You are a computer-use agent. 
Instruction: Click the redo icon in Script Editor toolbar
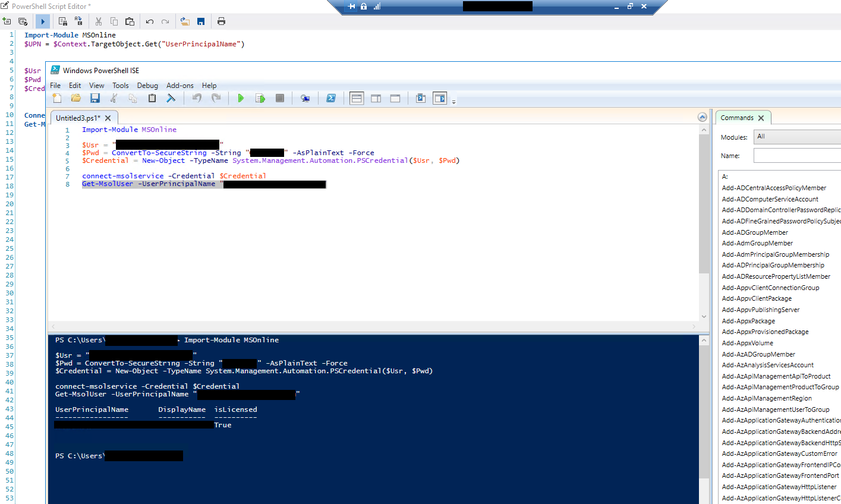coord(165,21)
